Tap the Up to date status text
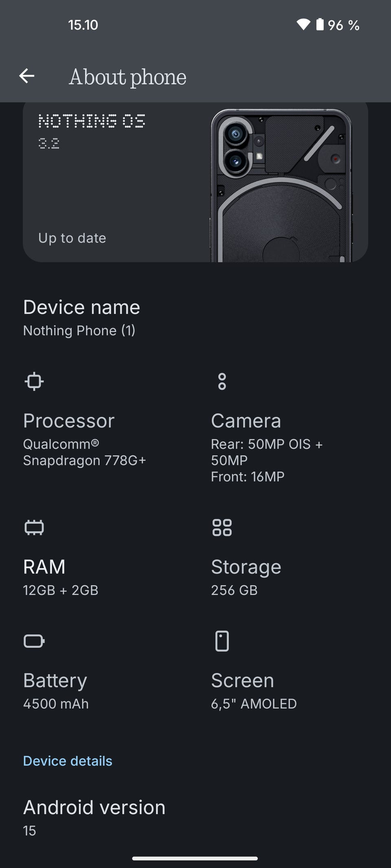This screenshot has width=391, height=868. (x=72, y=238)
